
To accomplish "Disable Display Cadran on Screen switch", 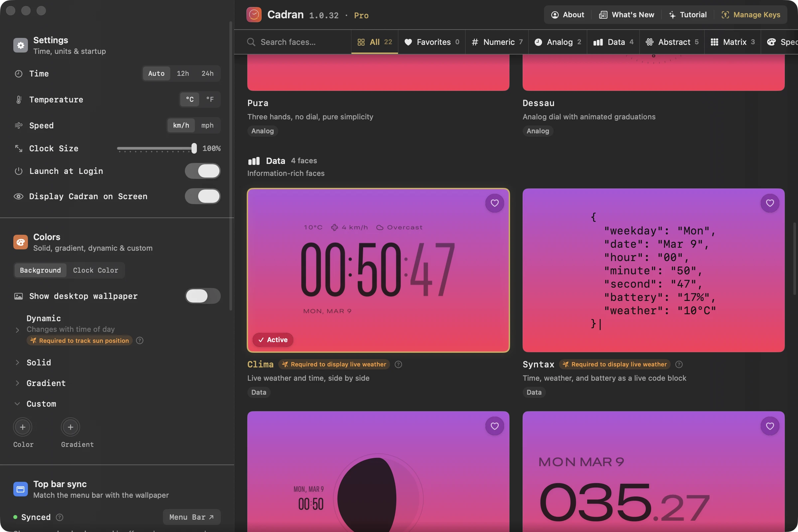I will (202, 196).
